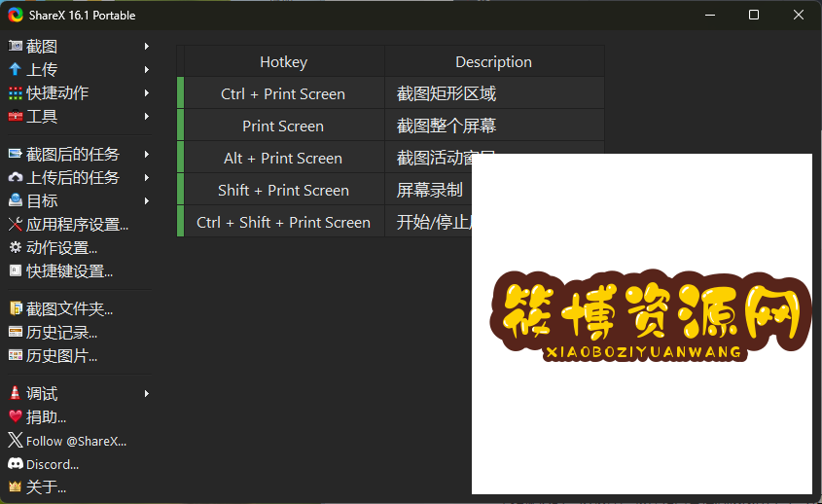Open the 调试 debug menu item

click(79, 393)
